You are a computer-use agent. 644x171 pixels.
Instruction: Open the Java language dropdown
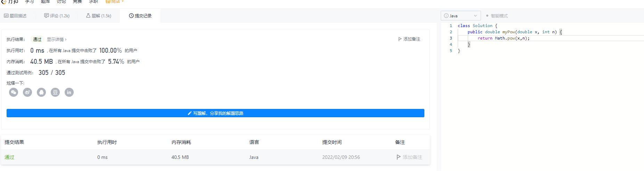[461, 16]
